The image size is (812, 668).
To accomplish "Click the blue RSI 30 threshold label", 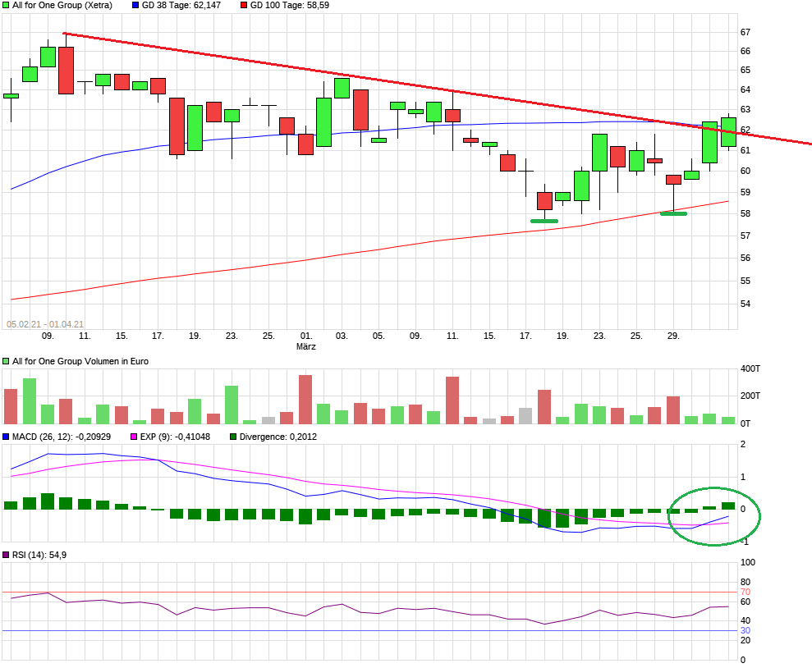I will (745, 630).
